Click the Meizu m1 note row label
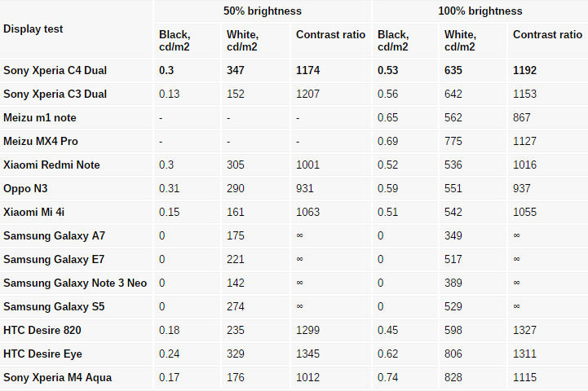Viewport: 588px width, 391px height. coord(40,117)
